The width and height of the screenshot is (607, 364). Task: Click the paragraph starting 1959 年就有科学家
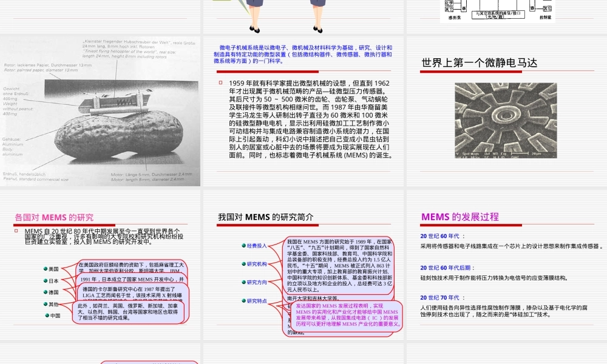(311, 119)
